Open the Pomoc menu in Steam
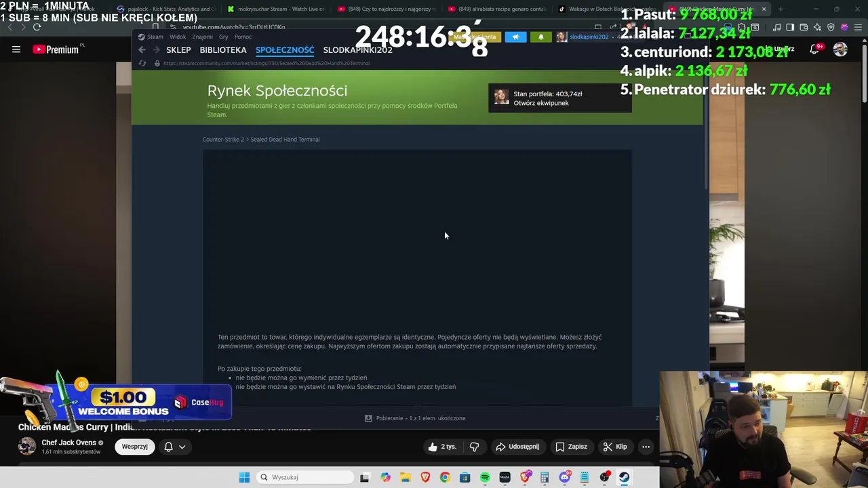Image resolution: width=868 pixels, height=488 pixels. coord(243,37)
